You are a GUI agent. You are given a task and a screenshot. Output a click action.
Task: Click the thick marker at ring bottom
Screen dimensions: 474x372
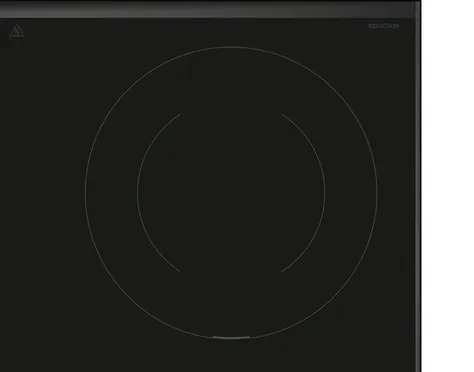231,338
